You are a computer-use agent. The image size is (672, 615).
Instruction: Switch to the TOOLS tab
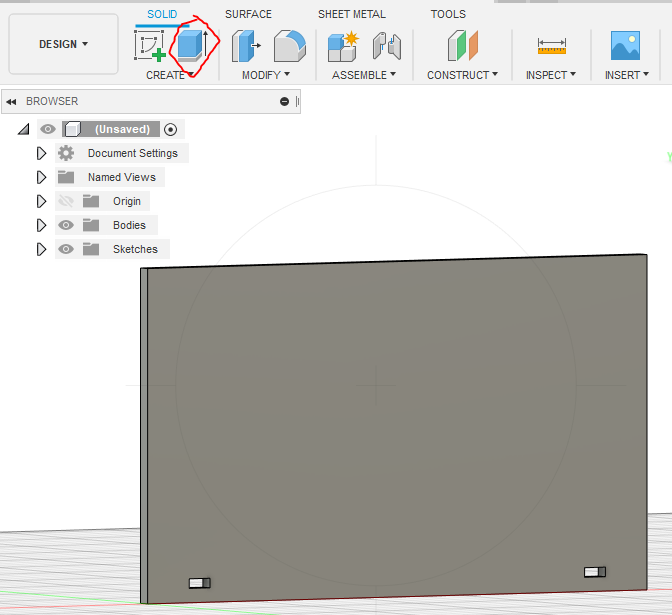coord(448,14)
